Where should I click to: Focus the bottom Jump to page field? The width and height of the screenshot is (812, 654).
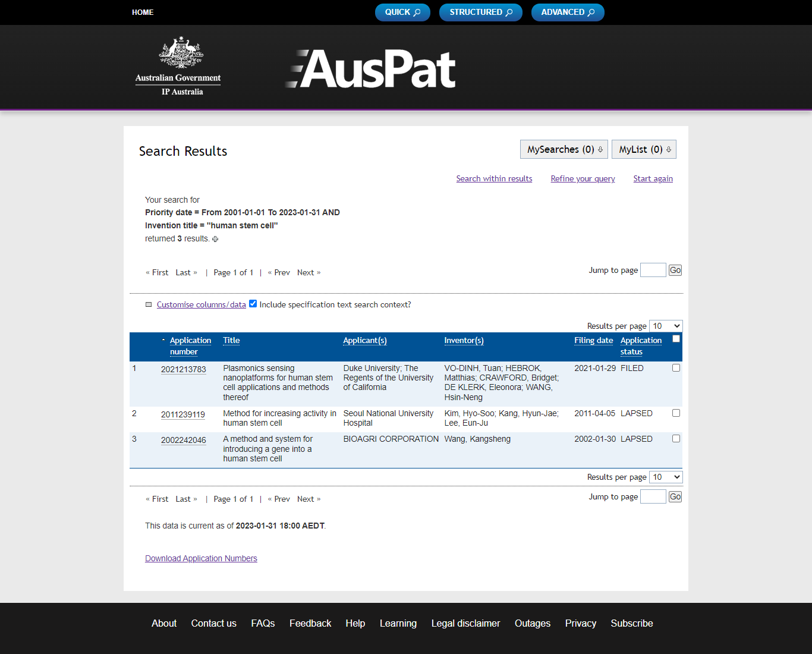(653, 496)
